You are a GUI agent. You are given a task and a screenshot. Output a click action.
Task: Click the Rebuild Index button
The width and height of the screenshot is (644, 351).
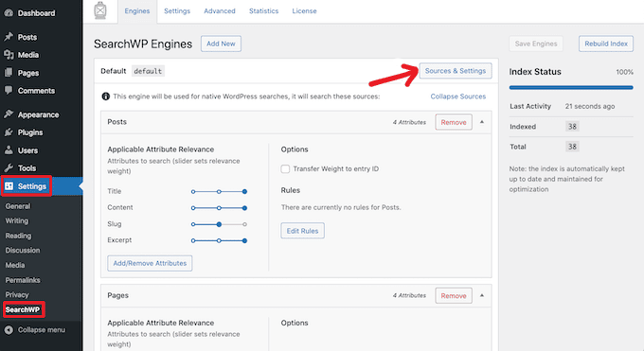(606, 44)
